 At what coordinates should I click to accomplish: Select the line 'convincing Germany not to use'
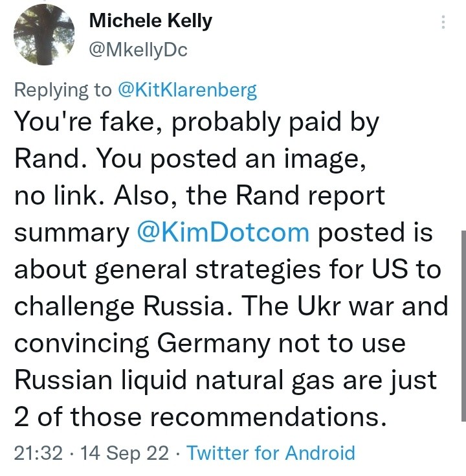point(210,344)
